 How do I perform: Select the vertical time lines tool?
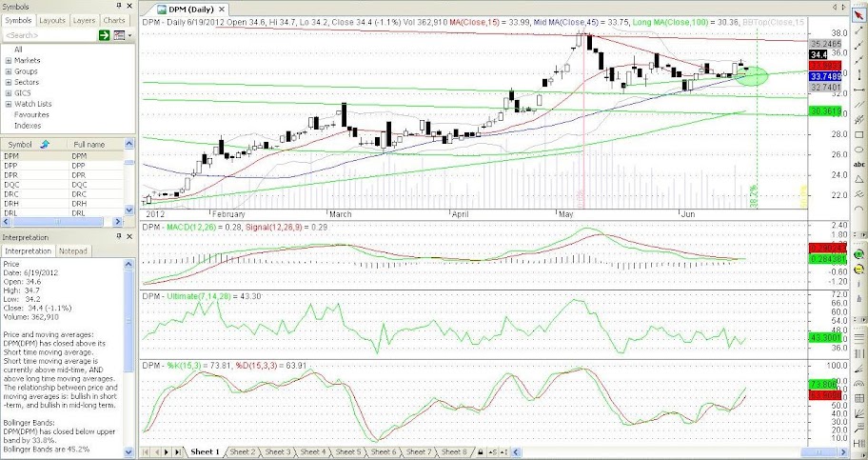(x=859, y=353)
